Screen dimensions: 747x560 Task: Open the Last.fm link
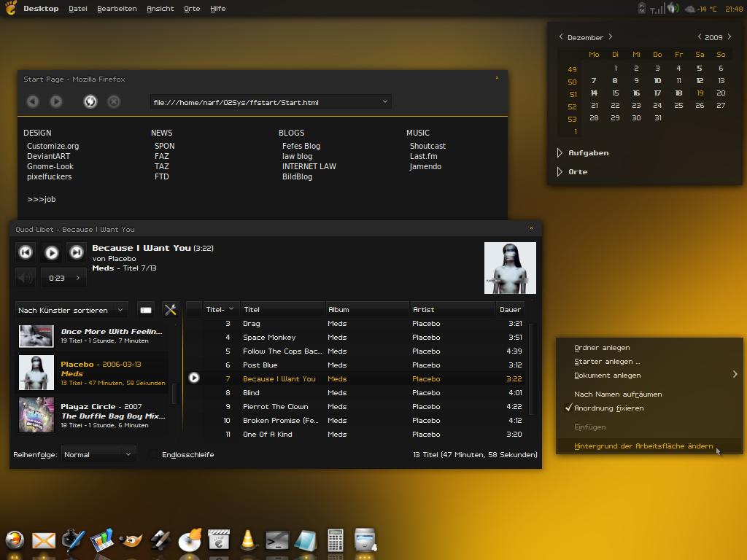click(424, 156)
